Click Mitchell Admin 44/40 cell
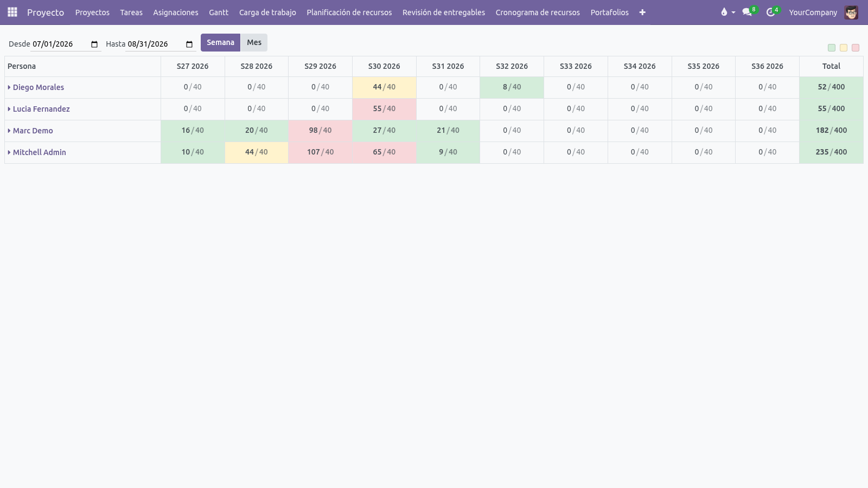The width and height of the screenshot is (868, 488). pos(257,152)
